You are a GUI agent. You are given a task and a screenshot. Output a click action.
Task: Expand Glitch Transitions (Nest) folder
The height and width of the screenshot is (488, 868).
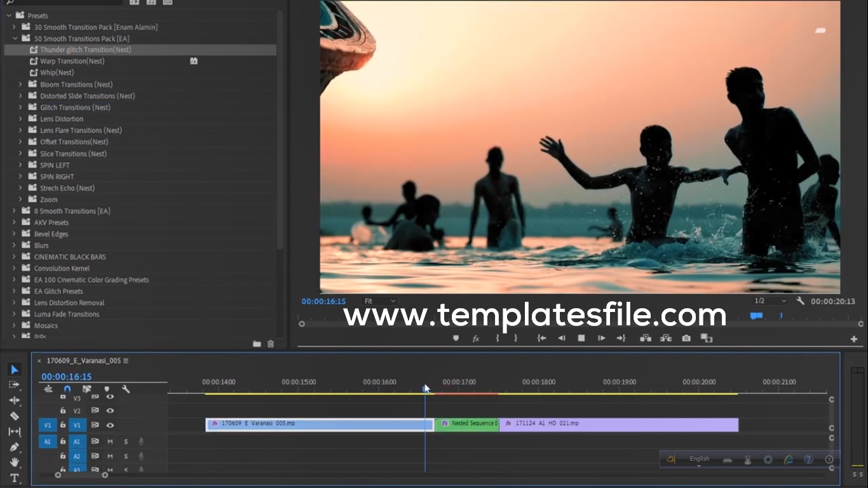click(20, 107)
